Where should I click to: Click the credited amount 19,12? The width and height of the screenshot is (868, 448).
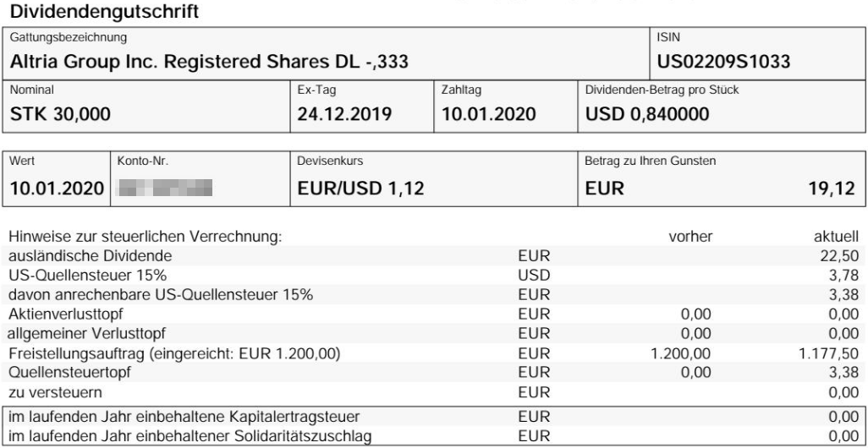(832, 188)
